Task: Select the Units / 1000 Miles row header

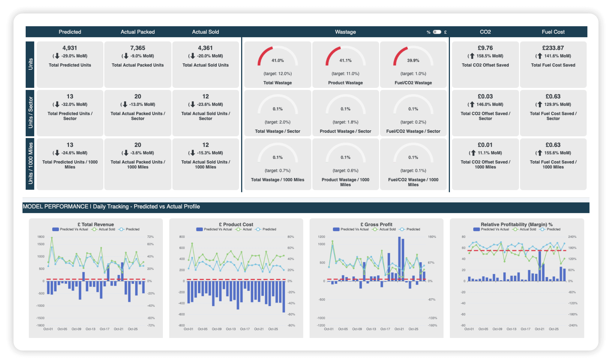Action: 30,164
